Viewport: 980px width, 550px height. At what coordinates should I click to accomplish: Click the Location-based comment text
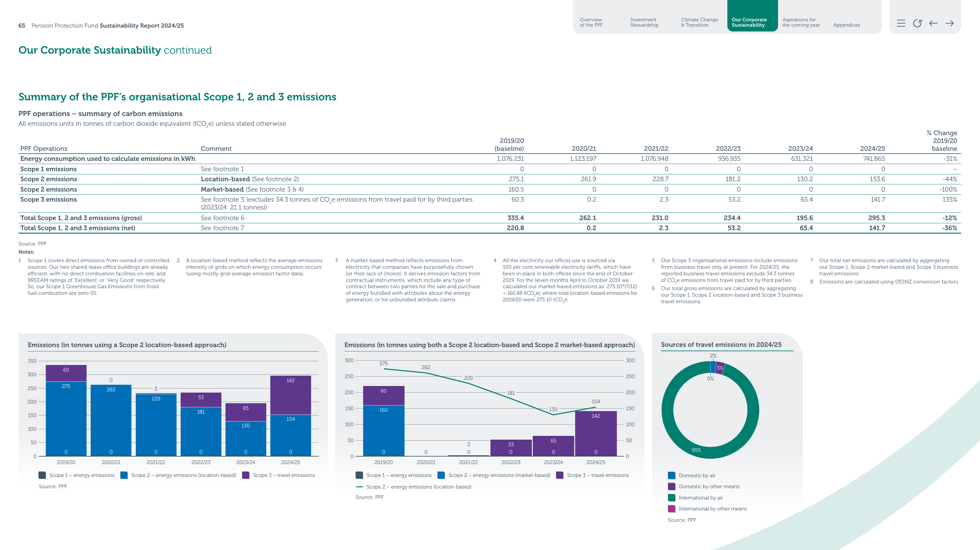250,179
